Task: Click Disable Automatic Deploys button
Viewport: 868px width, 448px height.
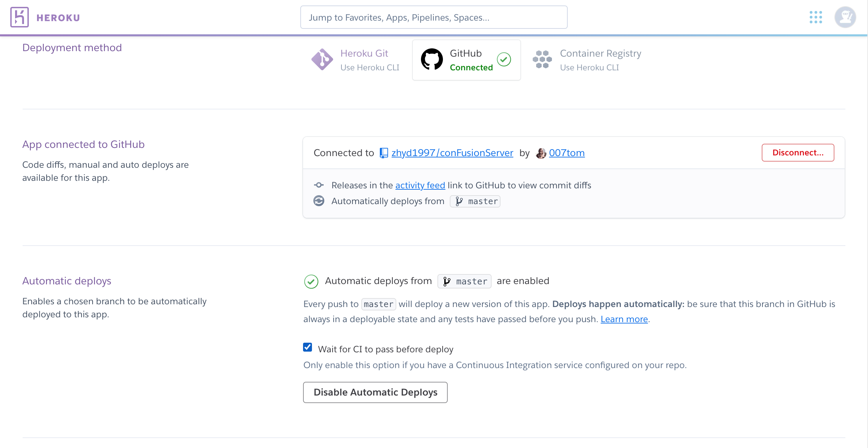Action: (375, 392)
